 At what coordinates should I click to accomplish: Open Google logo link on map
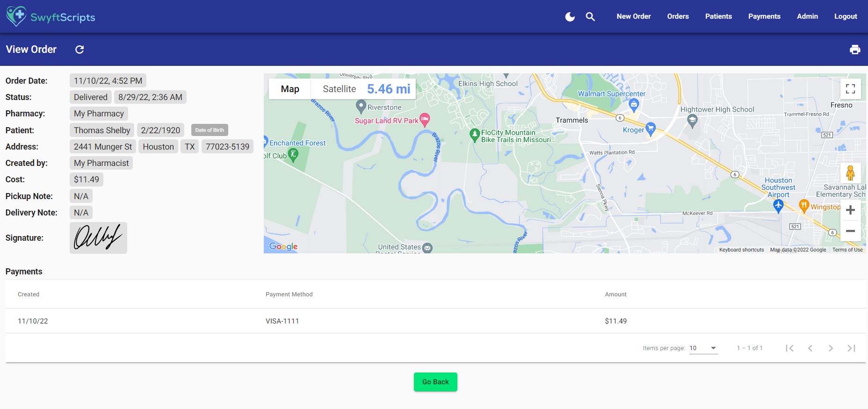(283, 246)
